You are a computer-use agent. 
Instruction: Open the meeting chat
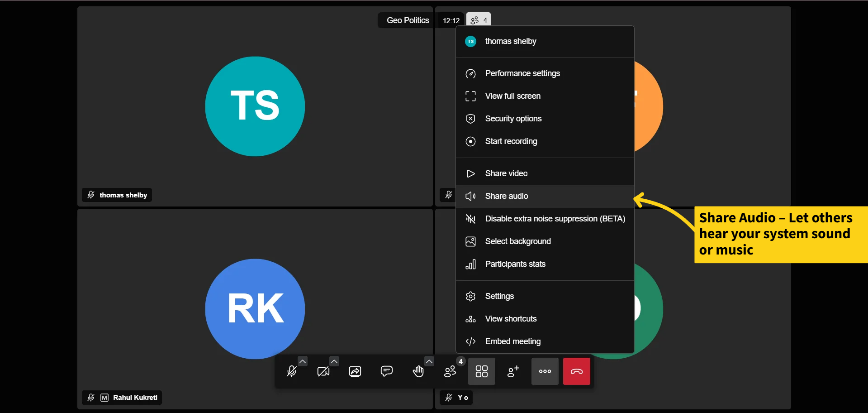(387, 371)
